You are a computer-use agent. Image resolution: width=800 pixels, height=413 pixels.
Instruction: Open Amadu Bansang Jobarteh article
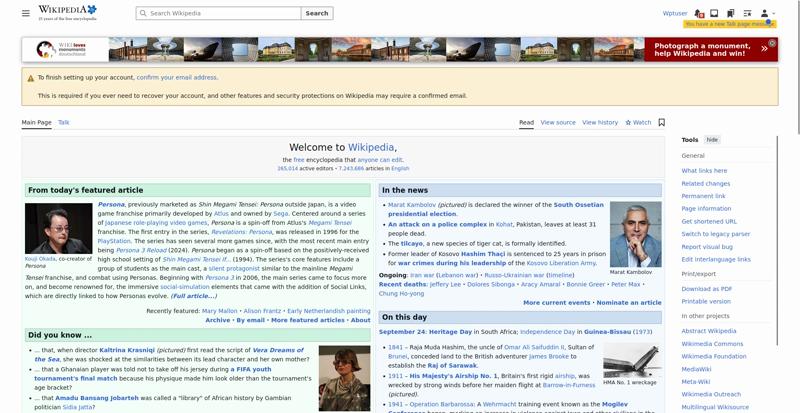point(96,398)
